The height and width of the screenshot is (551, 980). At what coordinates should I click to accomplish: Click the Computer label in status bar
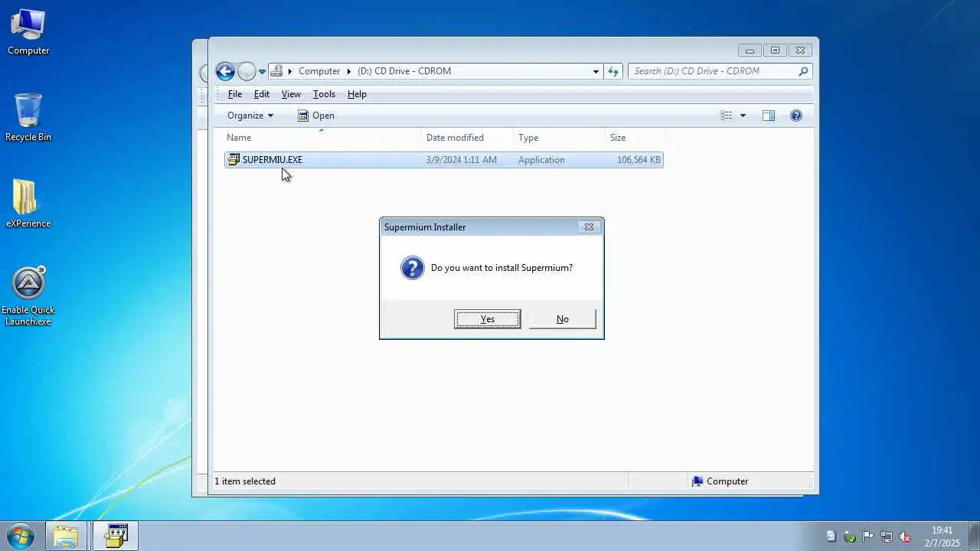tap(727, 481)
